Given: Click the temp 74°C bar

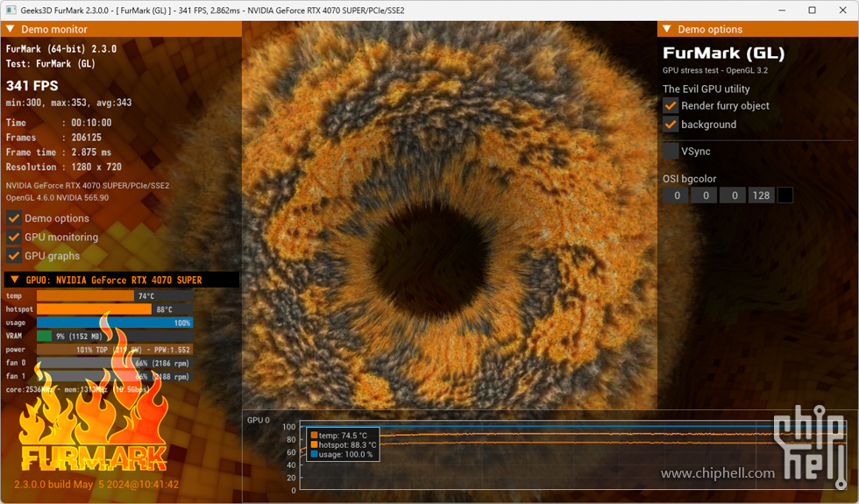Looking at the screenshot, I should 115,296.
